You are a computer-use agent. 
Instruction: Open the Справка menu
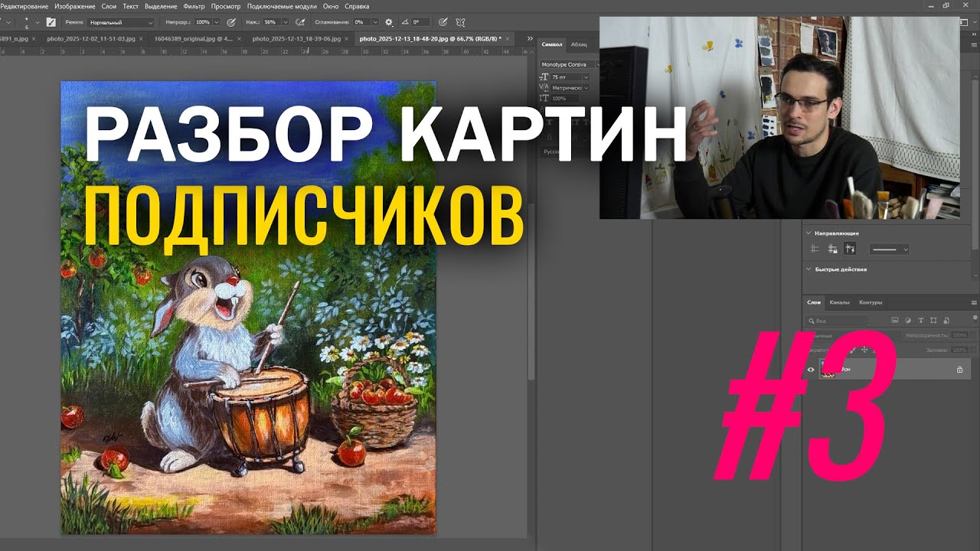click(357, 6)
